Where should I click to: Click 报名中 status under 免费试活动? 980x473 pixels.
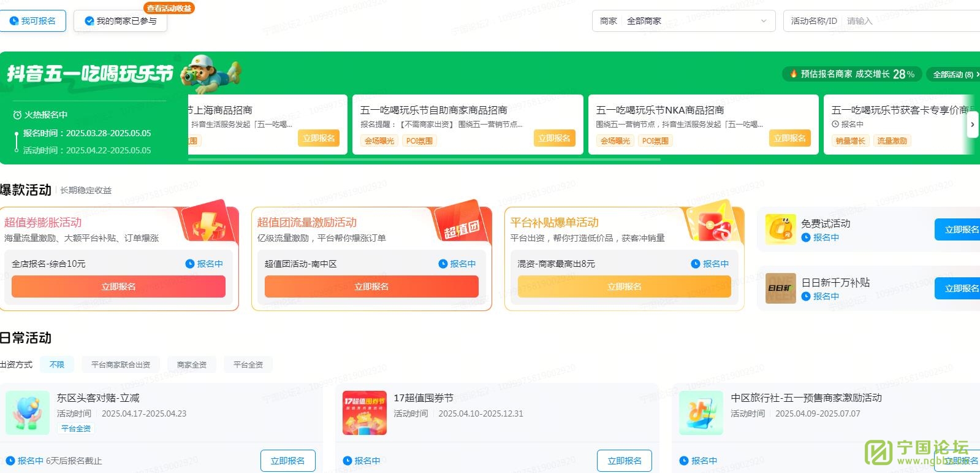pyautogui.click(x=820, y=237)
